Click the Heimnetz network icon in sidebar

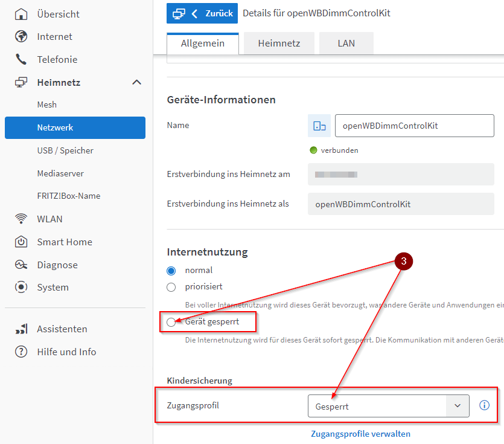[21, 82]
